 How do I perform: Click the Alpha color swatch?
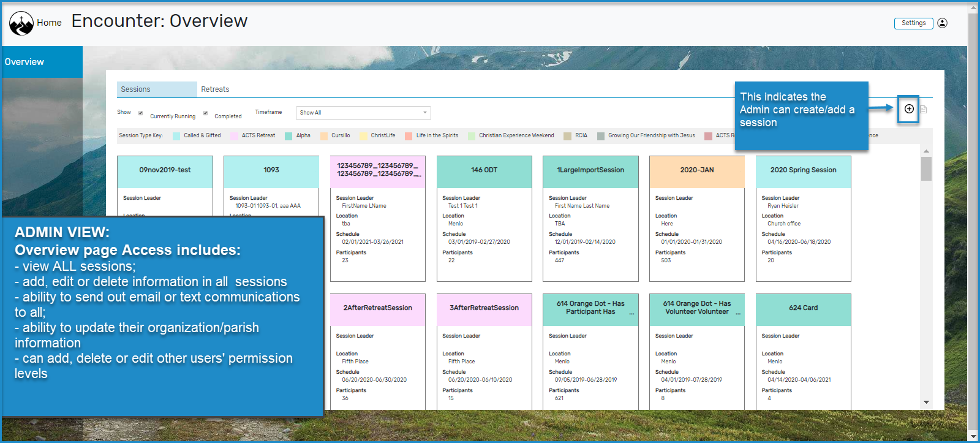288,136
